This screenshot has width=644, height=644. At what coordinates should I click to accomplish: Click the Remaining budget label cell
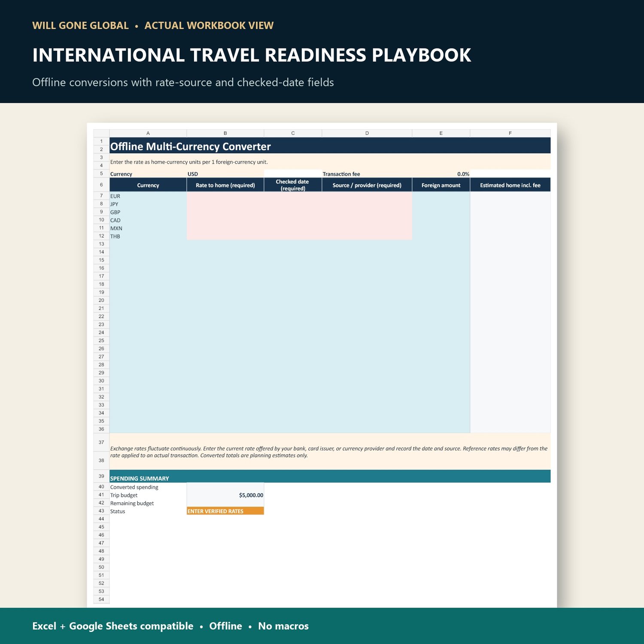point(148,503)
